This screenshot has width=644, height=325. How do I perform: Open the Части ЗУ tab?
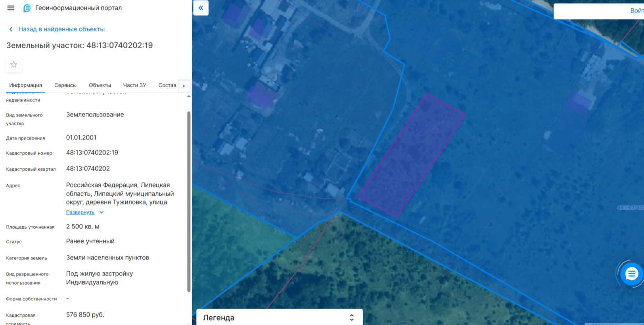tap(134, 85)
